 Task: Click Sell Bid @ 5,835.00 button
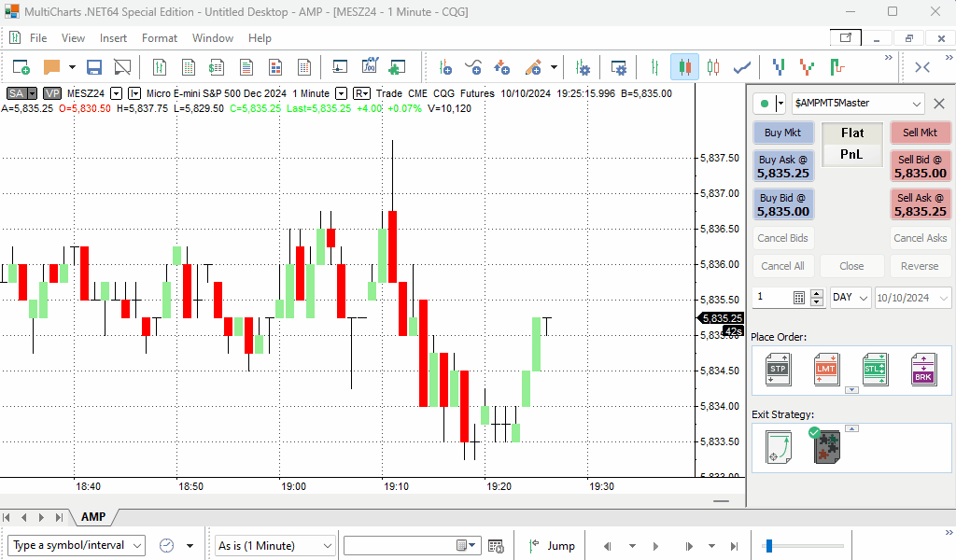[920, 166]
